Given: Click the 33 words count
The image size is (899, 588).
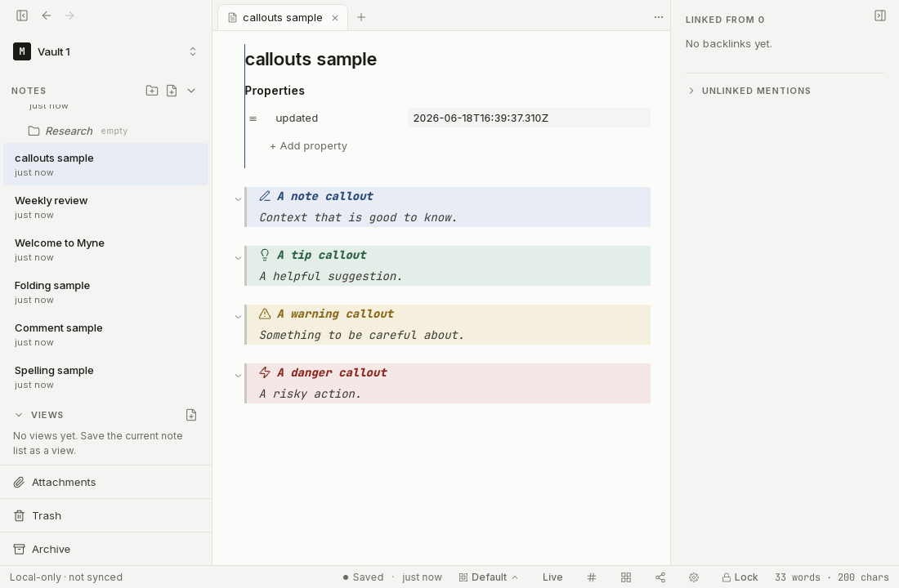Looking at the screenshot, I should coord(798,577).
